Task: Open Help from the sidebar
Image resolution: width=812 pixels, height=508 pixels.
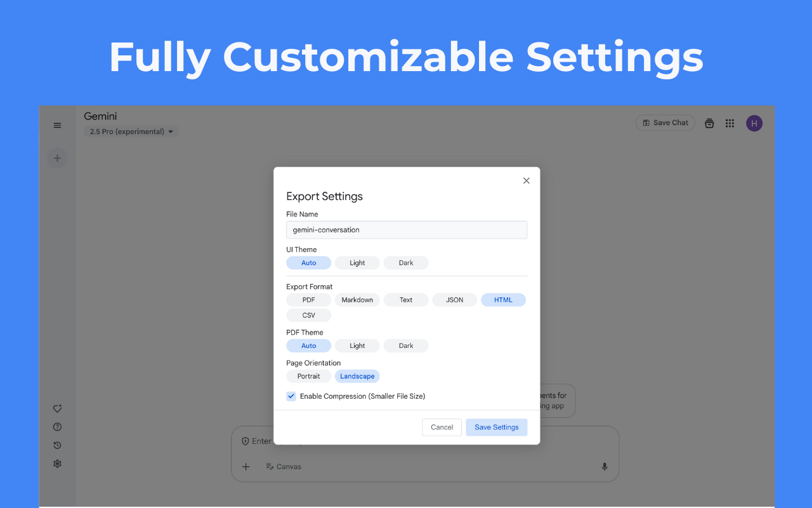Action: [x=57, y=427]
